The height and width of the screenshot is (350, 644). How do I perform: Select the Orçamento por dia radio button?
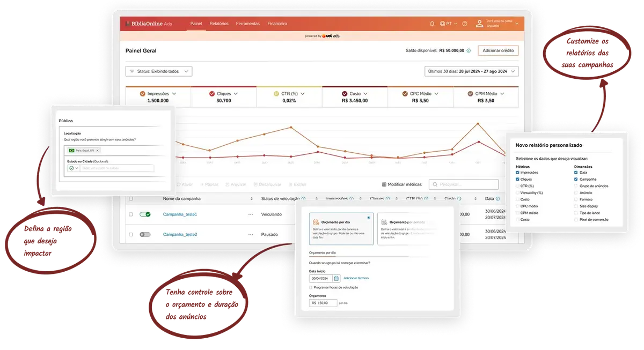pos(368,218)
